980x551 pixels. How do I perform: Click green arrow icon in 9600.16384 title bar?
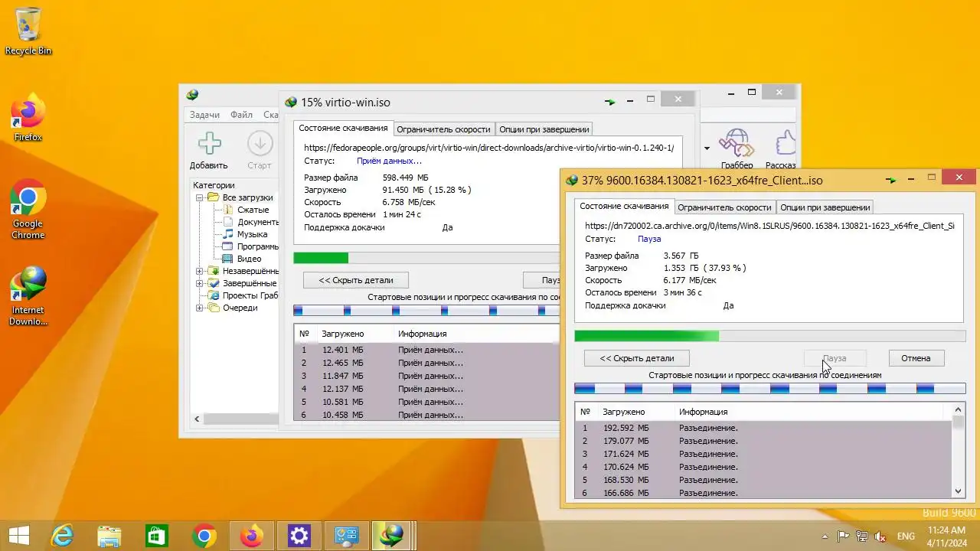tap(891, 180)
